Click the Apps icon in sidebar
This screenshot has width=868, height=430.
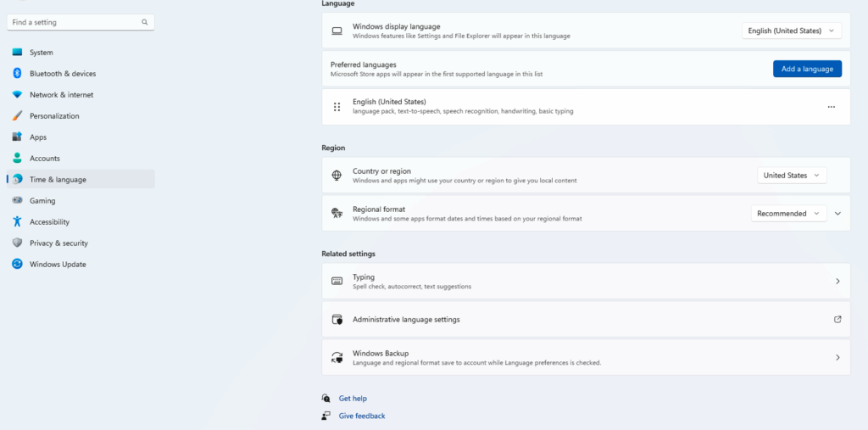(17, 137)
